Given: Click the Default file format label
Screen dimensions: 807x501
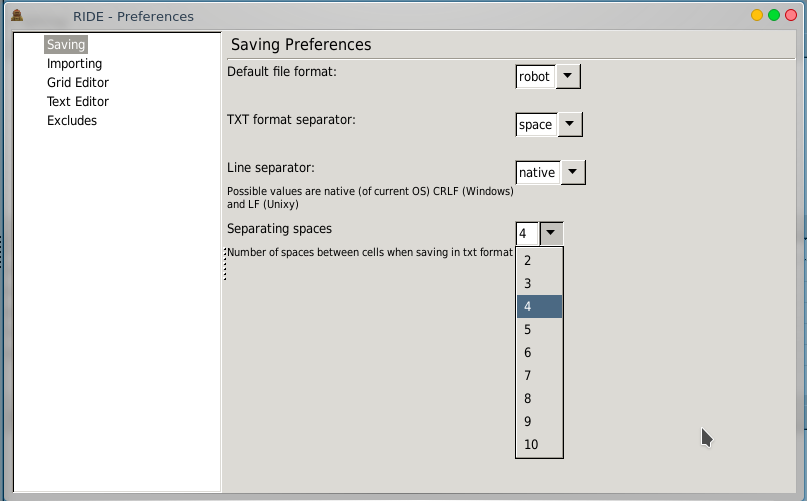Looking at the screenshot, I should tap(282, 72).
